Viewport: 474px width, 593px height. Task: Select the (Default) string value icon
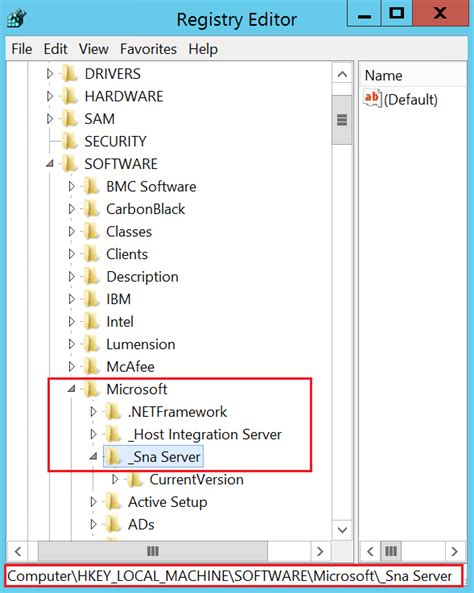[x=372, y=99]
